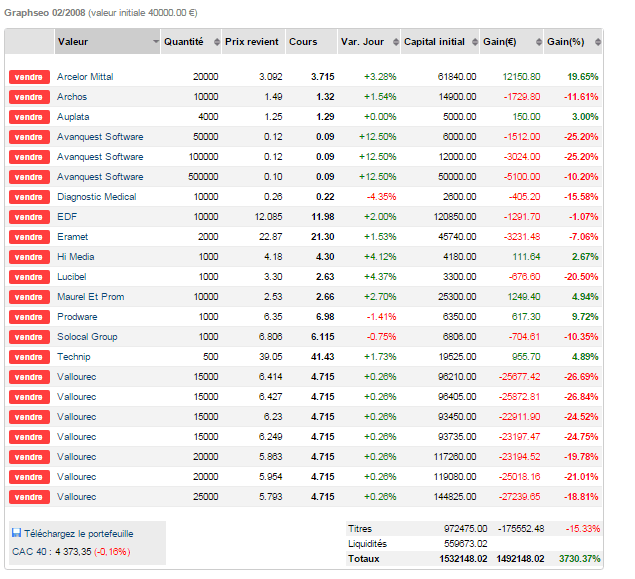Sell the Technip holding

(29, 357)
